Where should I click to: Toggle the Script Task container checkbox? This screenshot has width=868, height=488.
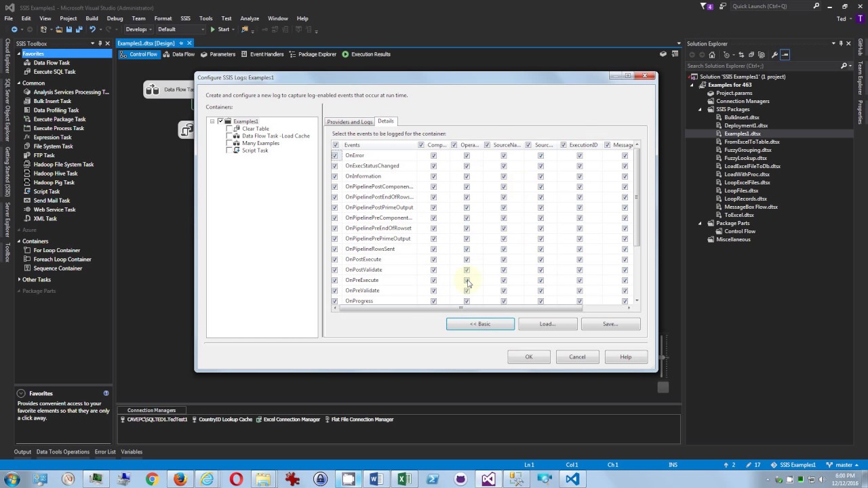(x=229, y=150)
